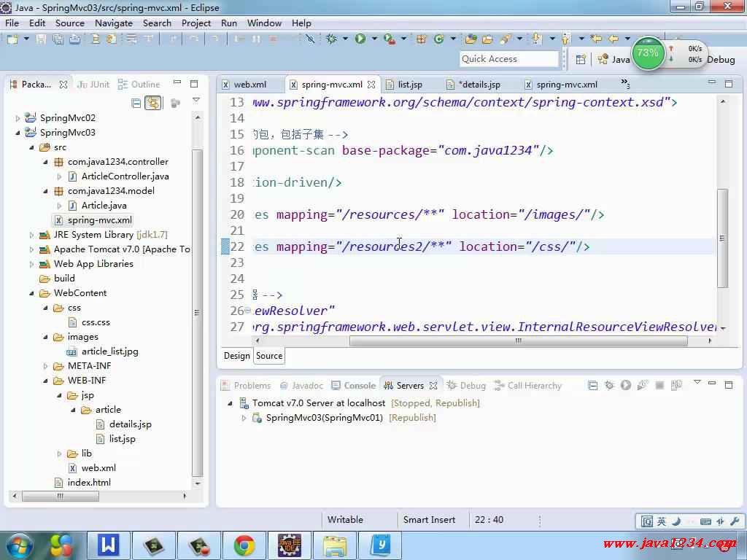The width and height of the screenshot is (747, 560).
Task: Open the Navigate menu
Action: [113, 23]
